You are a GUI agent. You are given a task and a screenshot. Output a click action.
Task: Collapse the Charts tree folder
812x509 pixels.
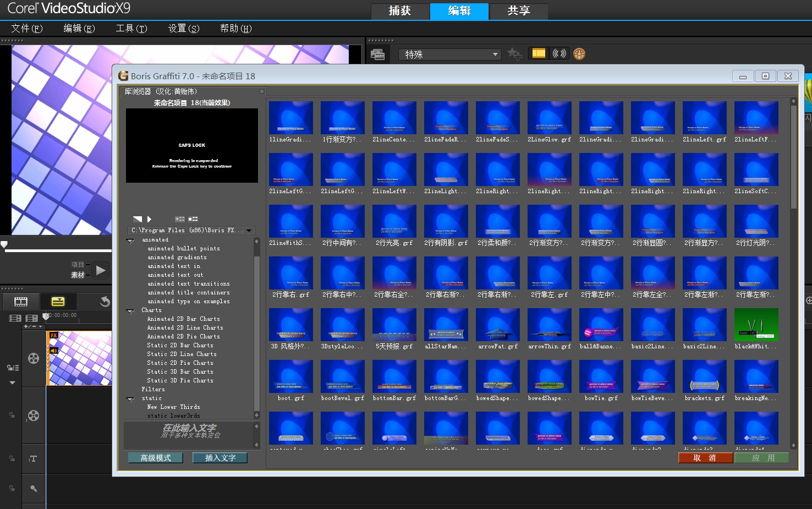point(130,311)
